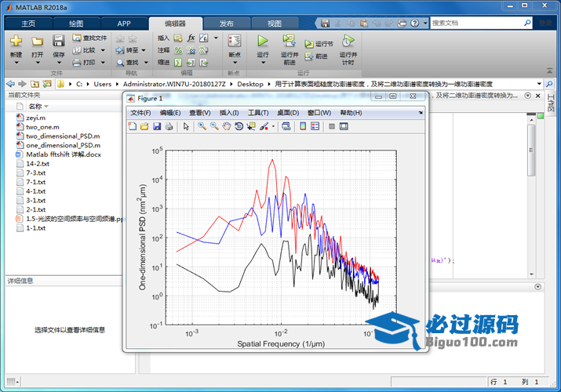Select the zoom out tool in Figure 1

point(214,126)
